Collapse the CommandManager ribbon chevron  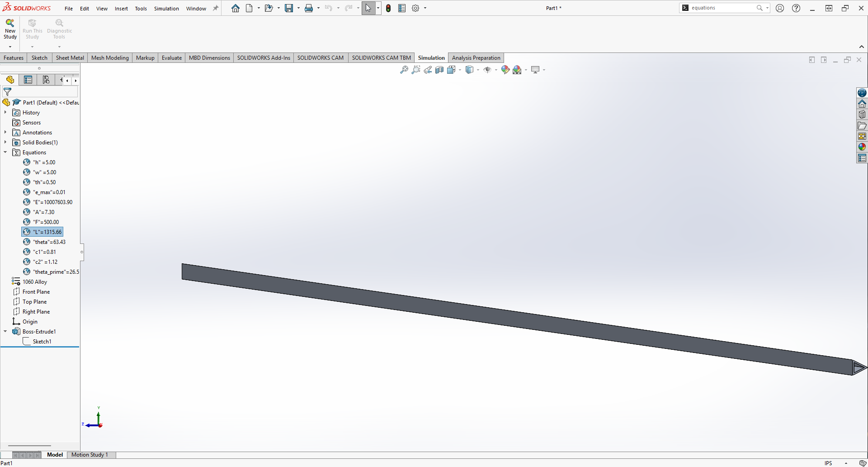click(862, 47)
